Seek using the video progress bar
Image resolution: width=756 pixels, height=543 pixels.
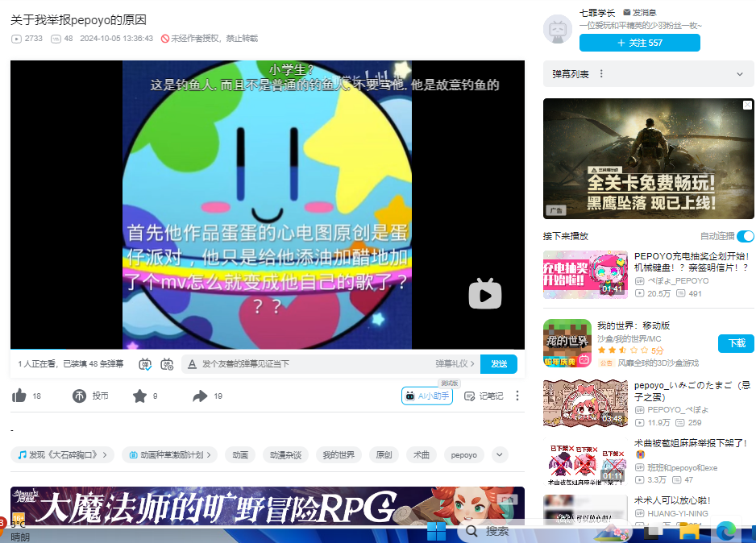[268, 348]
